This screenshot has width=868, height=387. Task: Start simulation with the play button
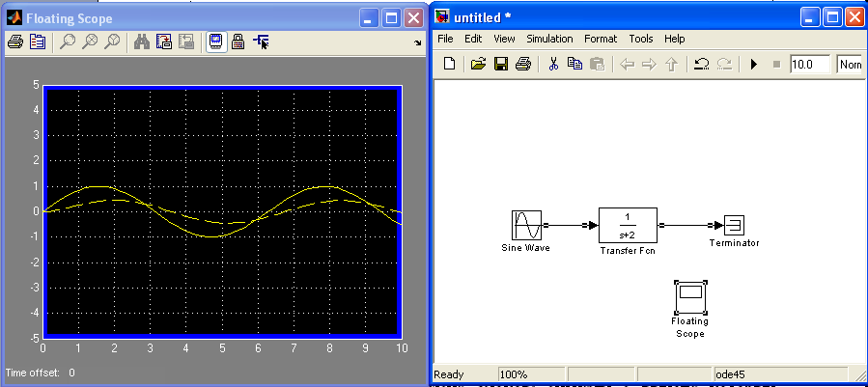tap(753, 65)
